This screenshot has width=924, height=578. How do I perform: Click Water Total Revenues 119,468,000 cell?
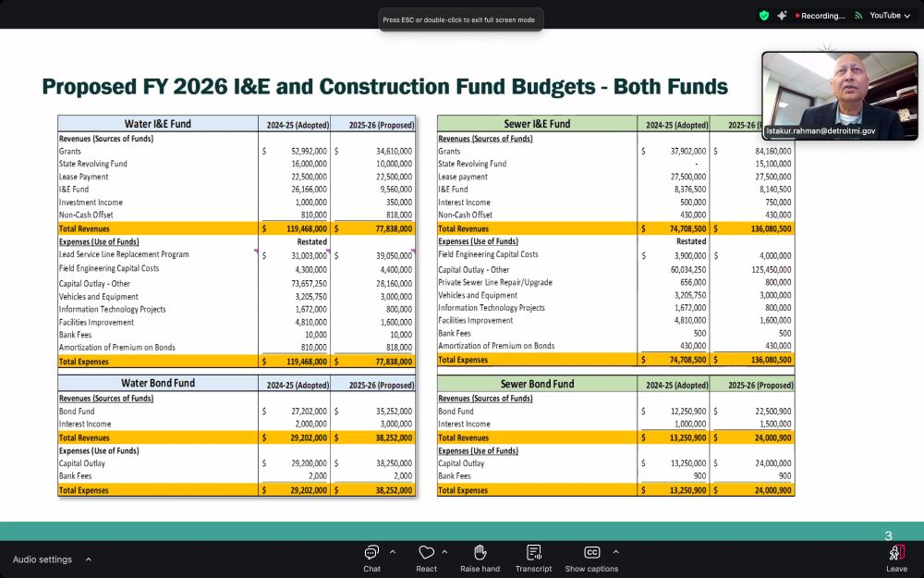(x=307, y=228)
